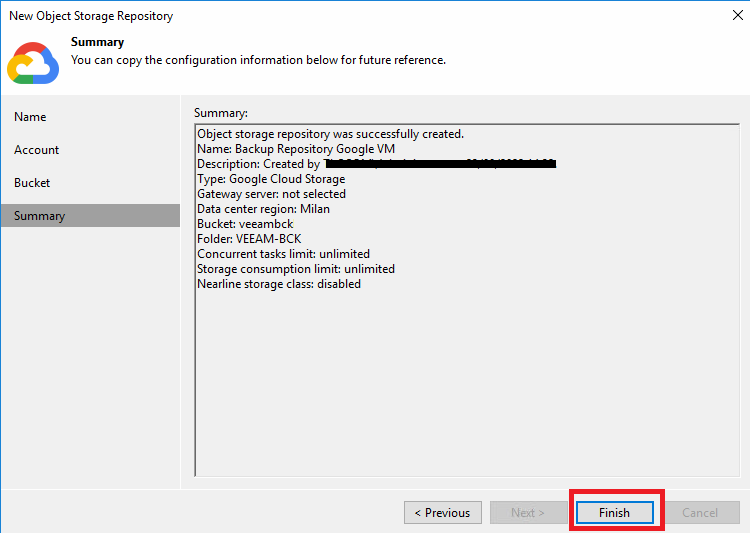Click the Finish button

click(615, 512)
